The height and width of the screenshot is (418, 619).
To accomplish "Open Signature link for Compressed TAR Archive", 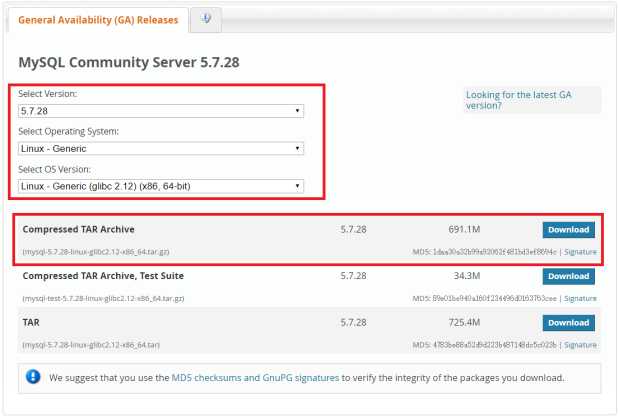I will point(580,252).
